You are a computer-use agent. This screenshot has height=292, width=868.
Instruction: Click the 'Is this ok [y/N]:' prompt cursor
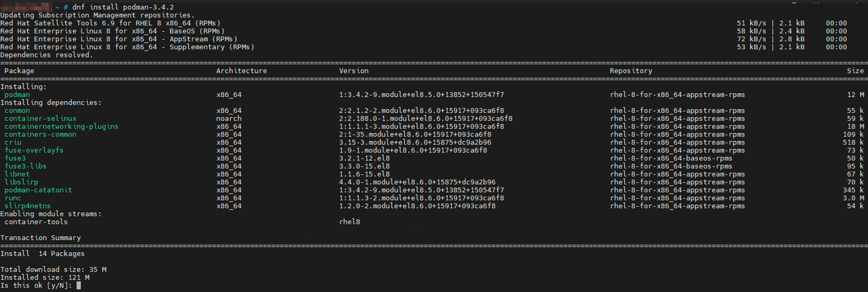[78, 285]
